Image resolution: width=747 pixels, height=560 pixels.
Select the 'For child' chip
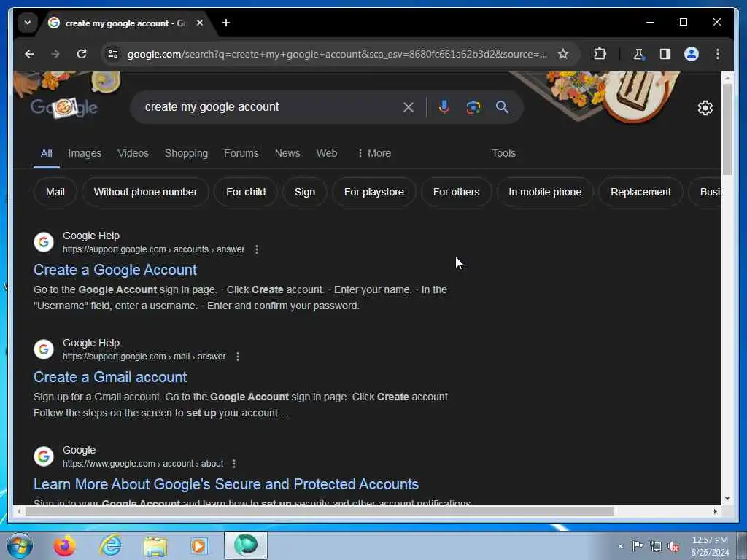tap(246, 192)
